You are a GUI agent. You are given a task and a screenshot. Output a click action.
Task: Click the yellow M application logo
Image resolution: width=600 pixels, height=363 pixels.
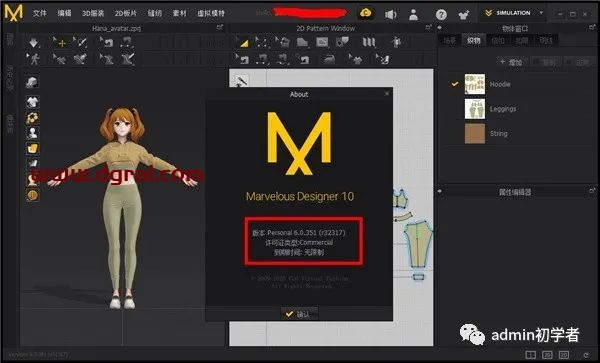[13, 13]
